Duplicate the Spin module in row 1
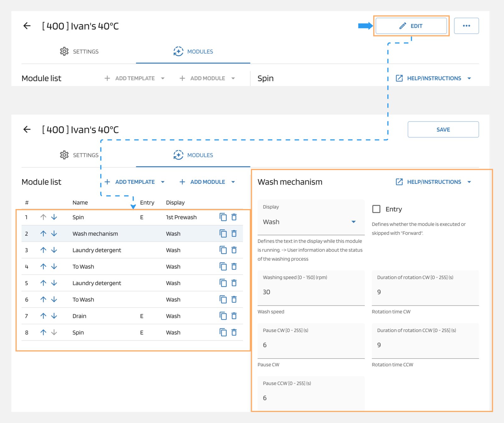504x423 pixels. pyautogui.click(x=223, y=217)
